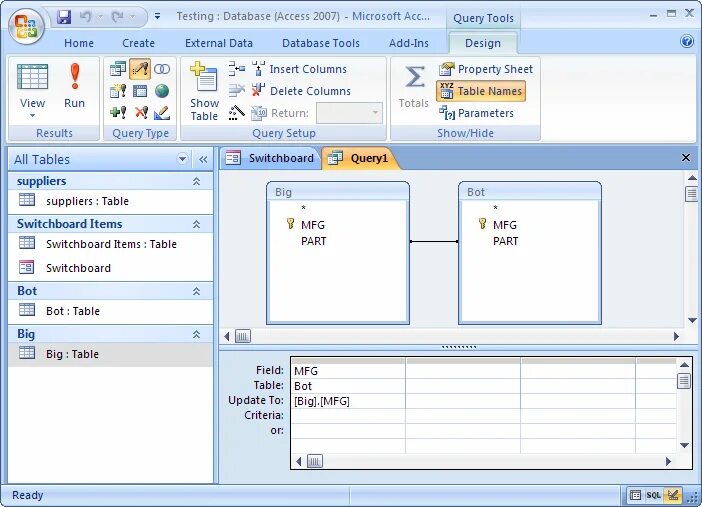Select asterisk in Bot table box

coord(495,208)
